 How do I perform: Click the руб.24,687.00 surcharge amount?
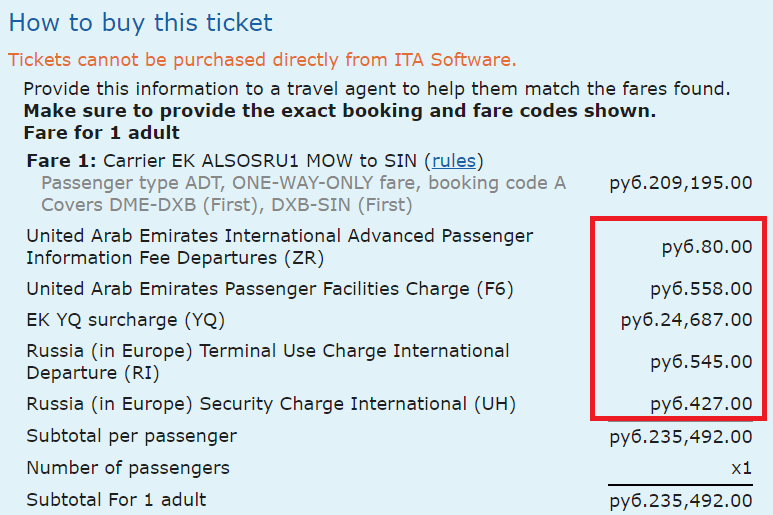[687, 320]
